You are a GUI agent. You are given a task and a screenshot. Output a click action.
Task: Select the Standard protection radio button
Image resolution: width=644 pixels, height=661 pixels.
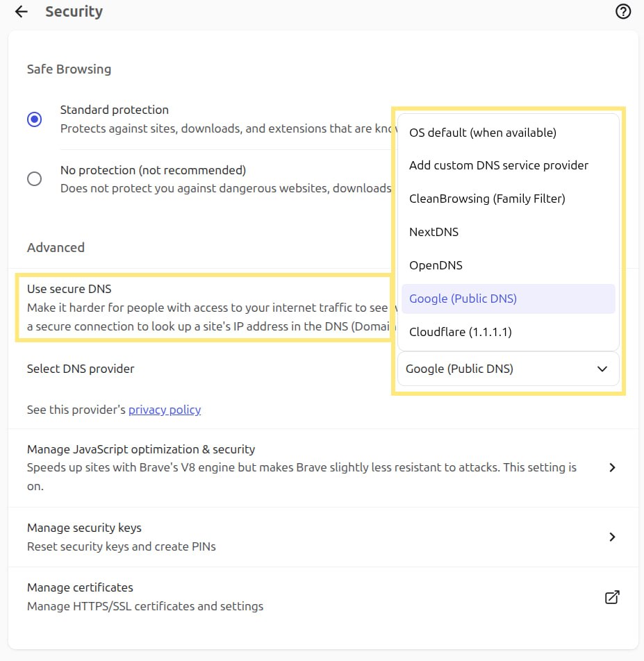[x=34, y=119]
